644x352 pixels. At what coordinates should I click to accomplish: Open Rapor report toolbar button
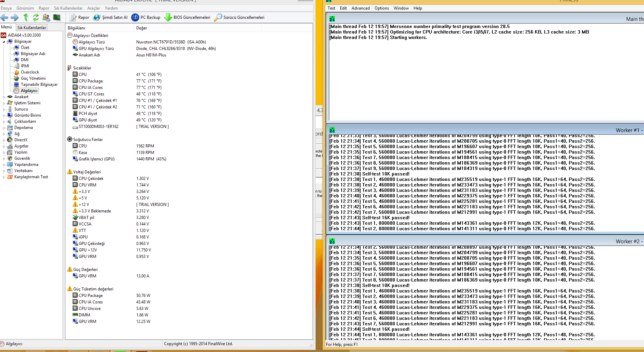tap(79, 17)
